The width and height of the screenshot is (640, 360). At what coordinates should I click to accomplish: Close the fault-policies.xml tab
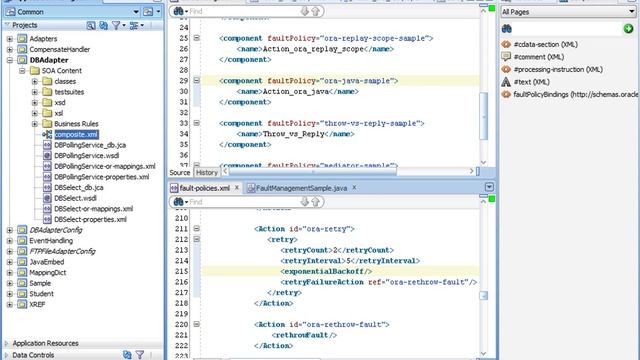(x=236, y=188)
